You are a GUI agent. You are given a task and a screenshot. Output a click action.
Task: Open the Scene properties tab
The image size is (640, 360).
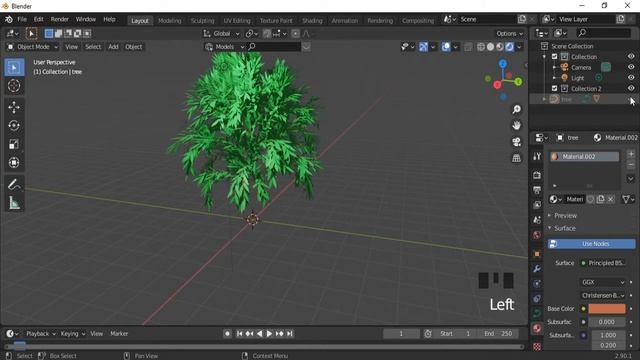coord(537,220)
